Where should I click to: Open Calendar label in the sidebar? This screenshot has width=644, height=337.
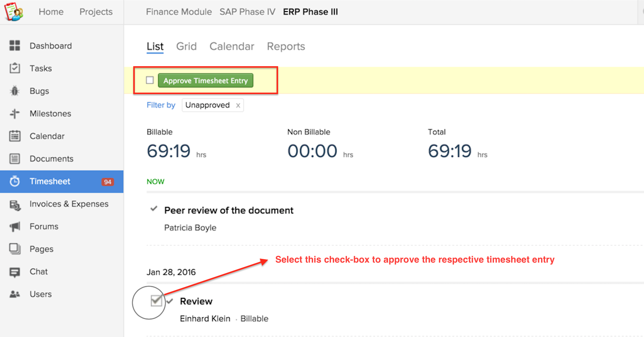click(47, 136)
